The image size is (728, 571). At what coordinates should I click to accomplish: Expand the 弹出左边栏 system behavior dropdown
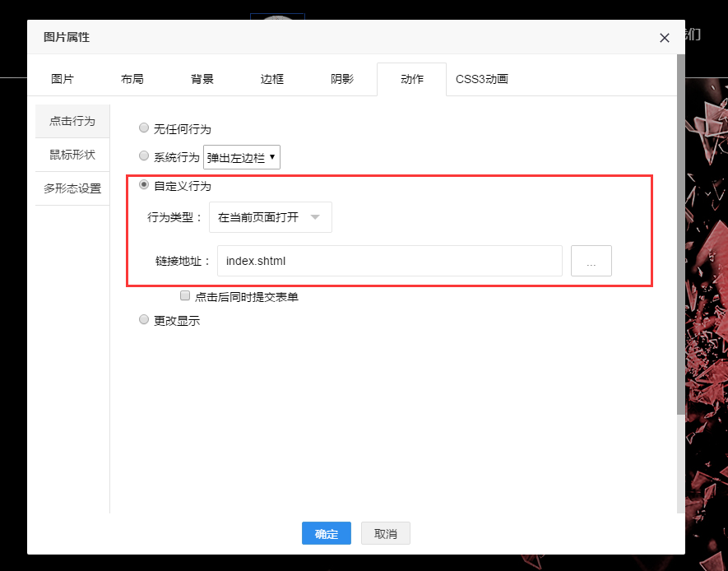pos(242,156)
